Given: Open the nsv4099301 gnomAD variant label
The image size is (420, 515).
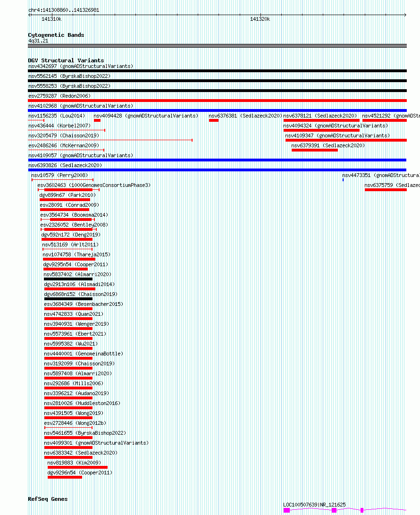Looking at the screenshot, I should pos(96,443).
